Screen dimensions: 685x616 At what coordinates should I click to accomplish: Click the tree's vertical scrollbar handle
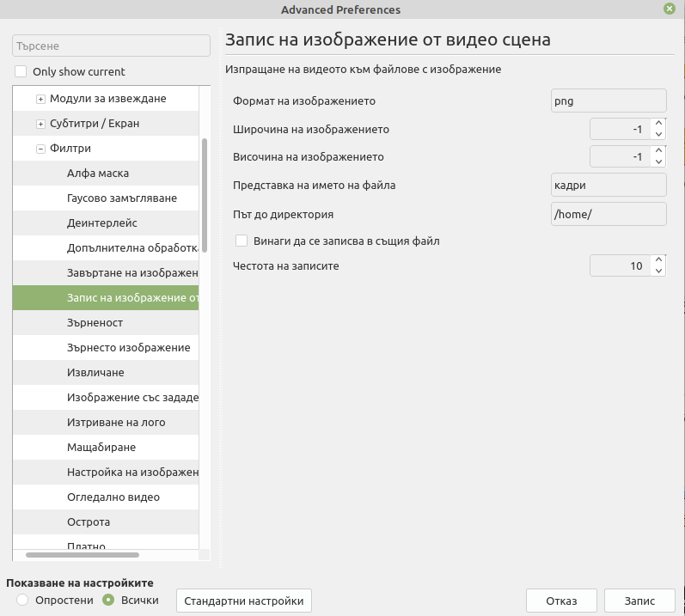coord(205,195)
